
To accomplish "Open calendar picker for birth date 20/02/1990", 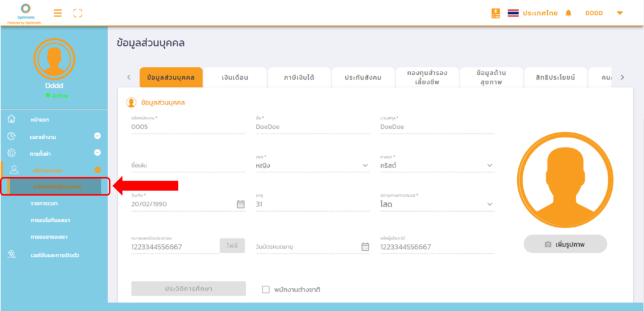I will pos(240,204).
